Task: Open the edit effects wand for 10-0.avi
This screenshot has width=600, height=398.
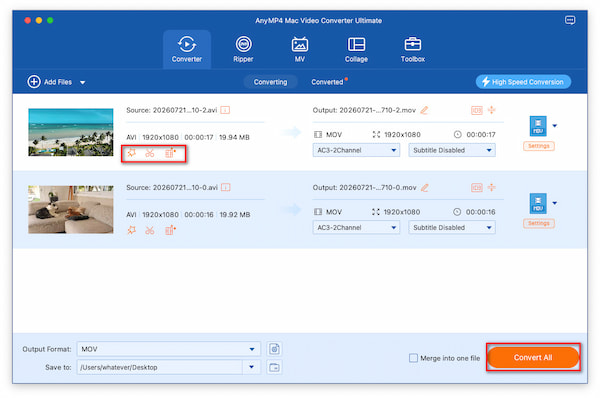Action: (x=132, y=230)
